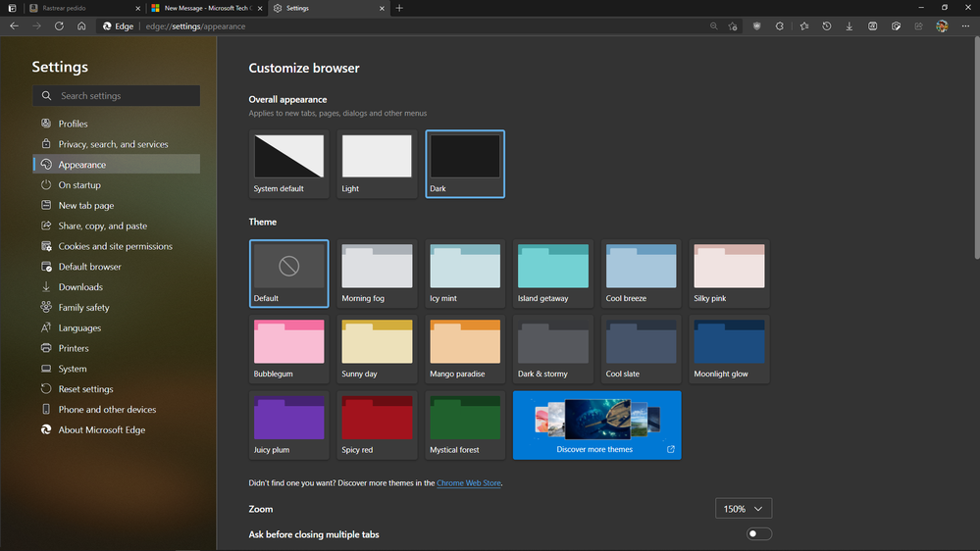Open the Extensions puzzle icon in toolbar
The height and width of the screenshot is (551, 980).
[x=780, y=26]
